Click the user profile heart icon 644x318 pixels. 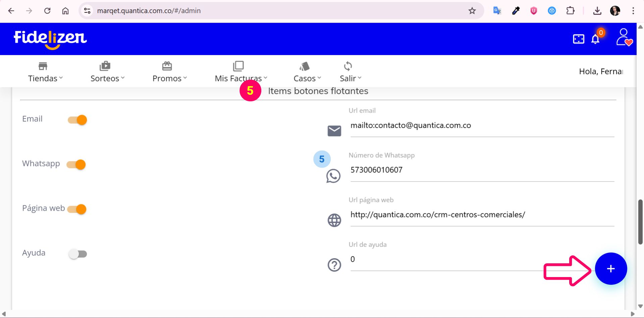pyautogui.click(x=624, y=37)
